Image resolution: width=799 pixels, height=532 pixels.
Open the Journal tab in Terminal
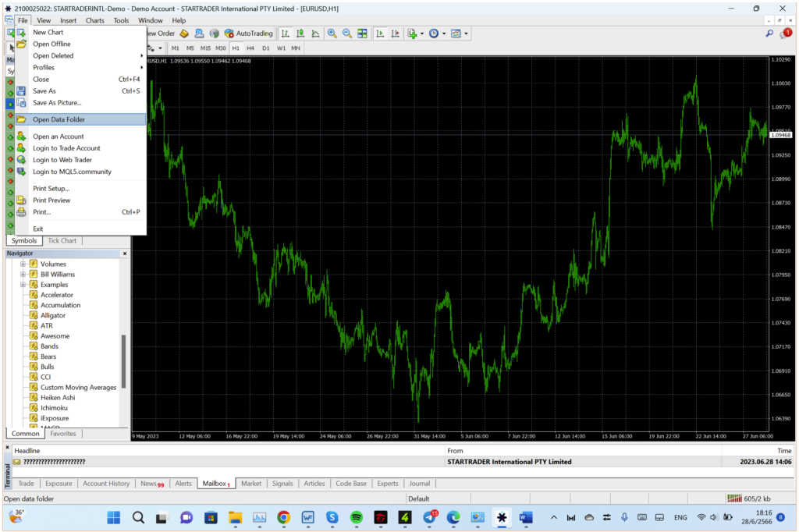click(419, 484)
